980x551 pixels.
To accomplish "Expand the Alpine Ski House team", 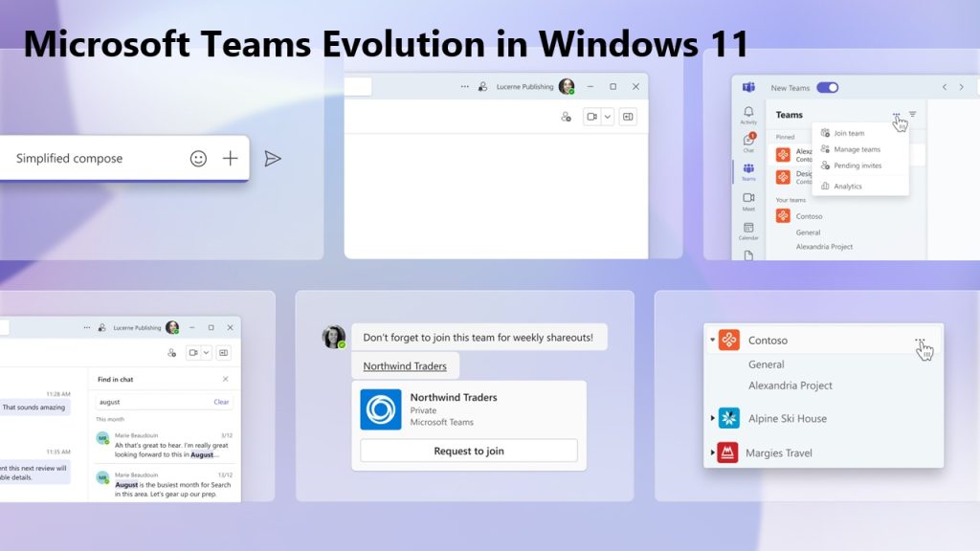I will [712, 418].
